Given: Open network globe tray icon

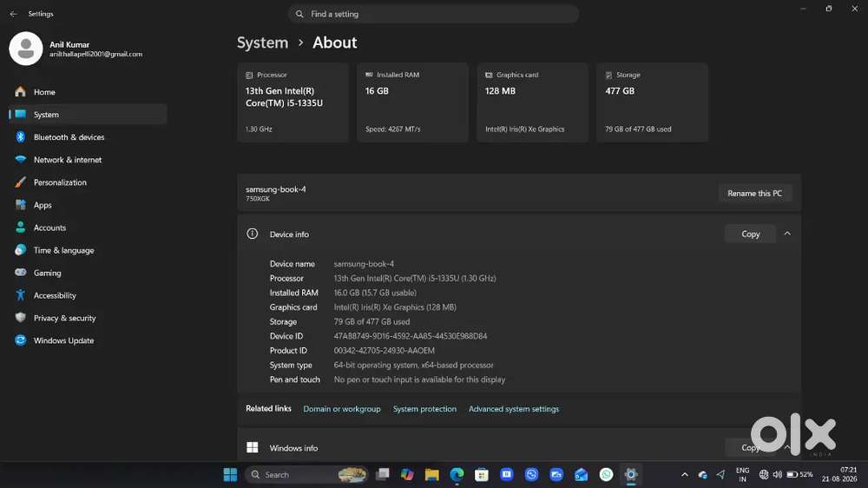Looking at the screenshot, I should coord(763,475).
